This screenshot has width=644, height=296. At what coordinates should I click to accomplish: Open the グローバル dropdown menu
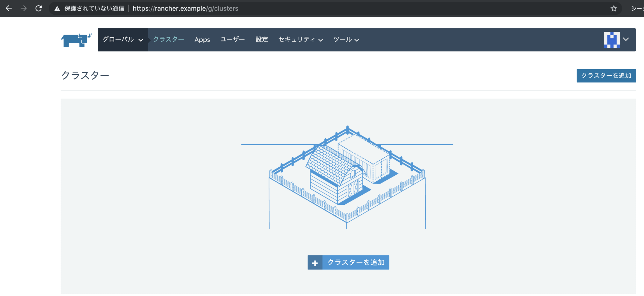coord(123,40)
